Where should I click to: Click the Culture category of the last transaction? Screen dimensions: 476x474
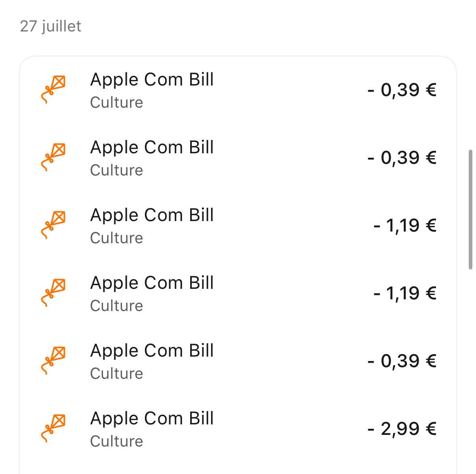pos(116,441)
